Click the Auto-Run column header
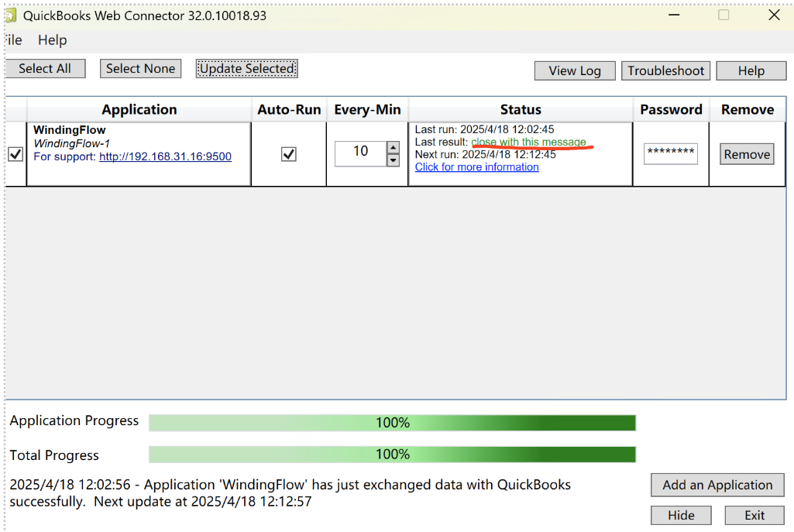Viewport: 794px width, 532px height. tap(289, 110)
